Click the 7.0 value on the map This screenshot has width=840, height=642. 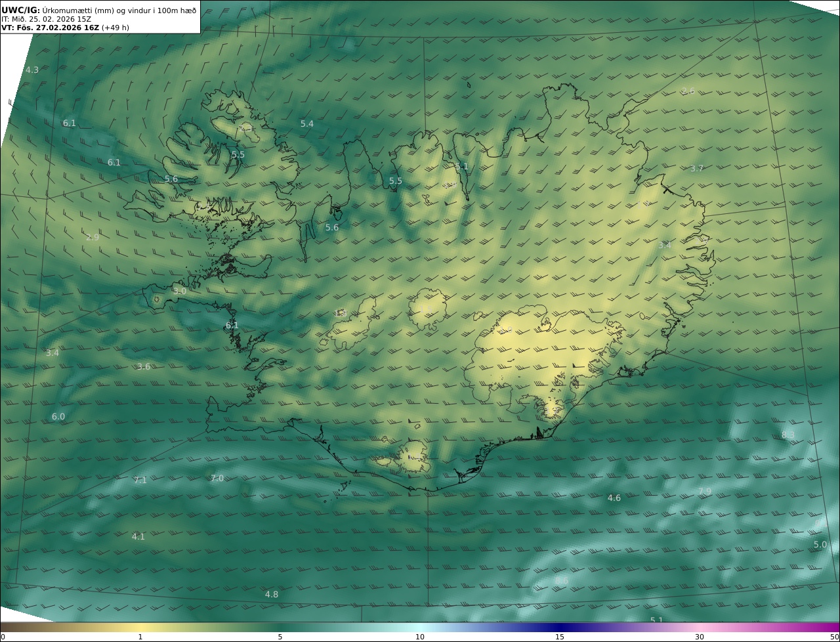[x=217, y=478]
